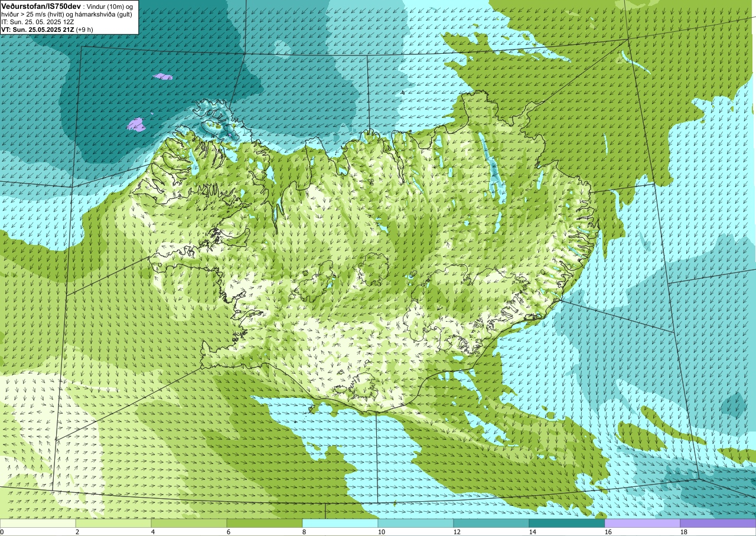Click the purple above-18 m/s legend swatch
The image size is (756, 536).
718,523
